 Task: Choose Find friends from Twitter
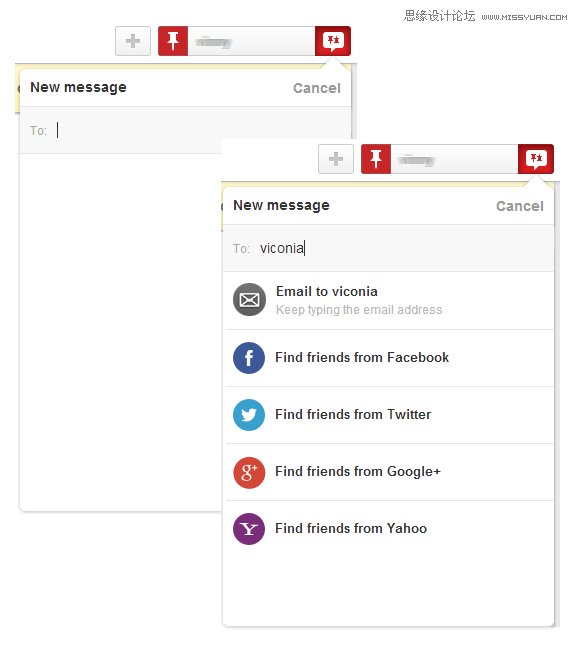click(388, 415)
